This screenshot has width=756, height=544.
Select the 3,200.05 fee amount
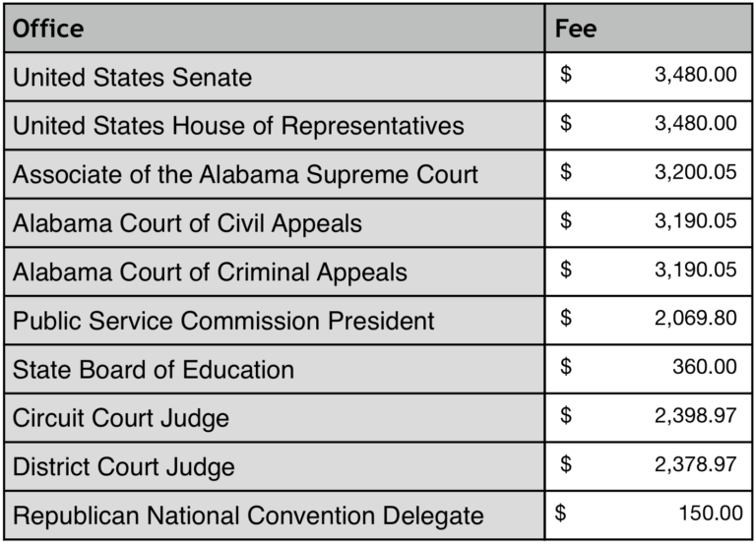point(695,173)
